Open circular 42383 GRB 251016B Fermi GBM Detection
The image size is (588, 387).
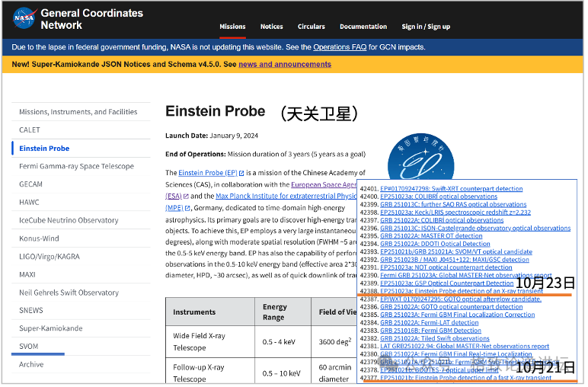point(433,331)
